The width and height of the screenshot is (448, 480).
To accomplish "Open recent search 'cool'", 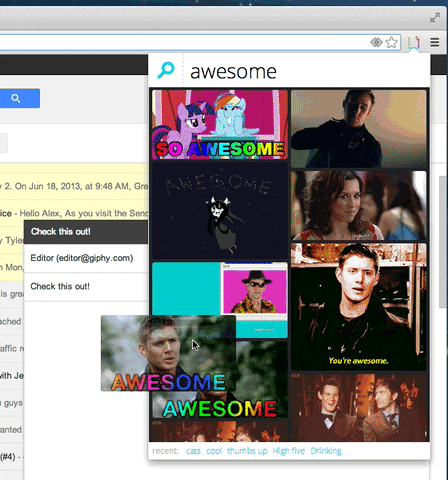I will tap(214, 451).
